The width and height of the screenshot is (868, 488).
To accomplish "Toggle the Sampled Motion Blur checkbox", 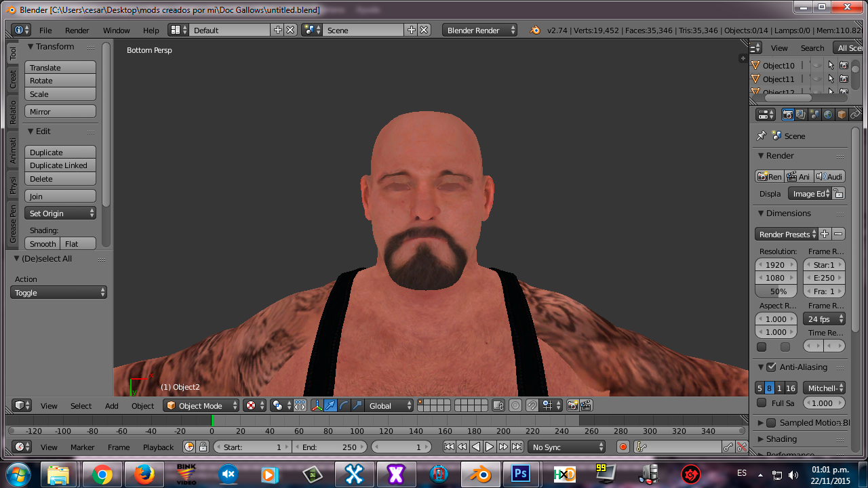I will 771,422.
